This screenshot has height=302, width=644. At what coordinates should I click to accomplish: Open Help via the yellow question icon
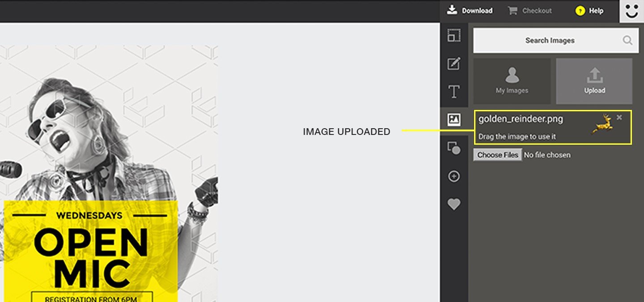point(580,11)
